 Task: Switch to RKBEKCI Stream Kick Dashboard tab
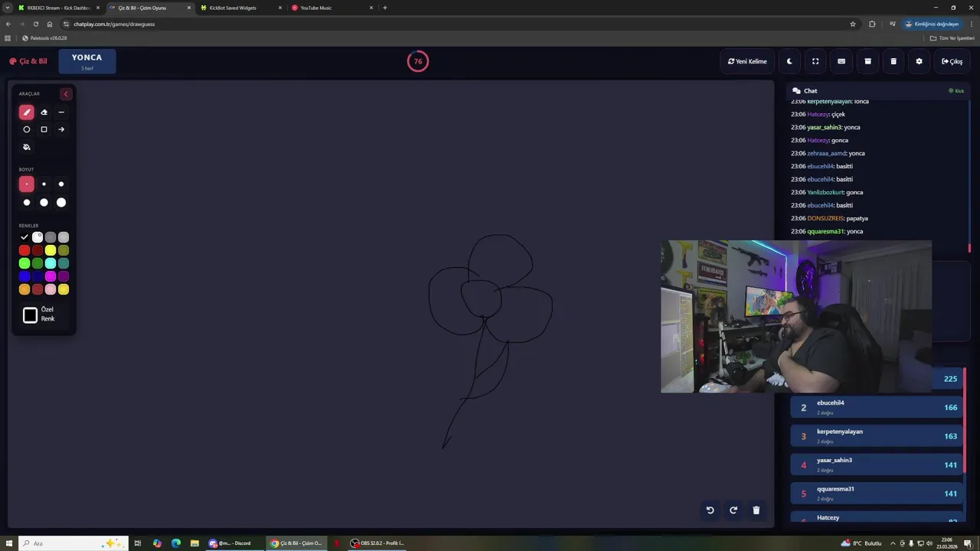pos(59,8)
